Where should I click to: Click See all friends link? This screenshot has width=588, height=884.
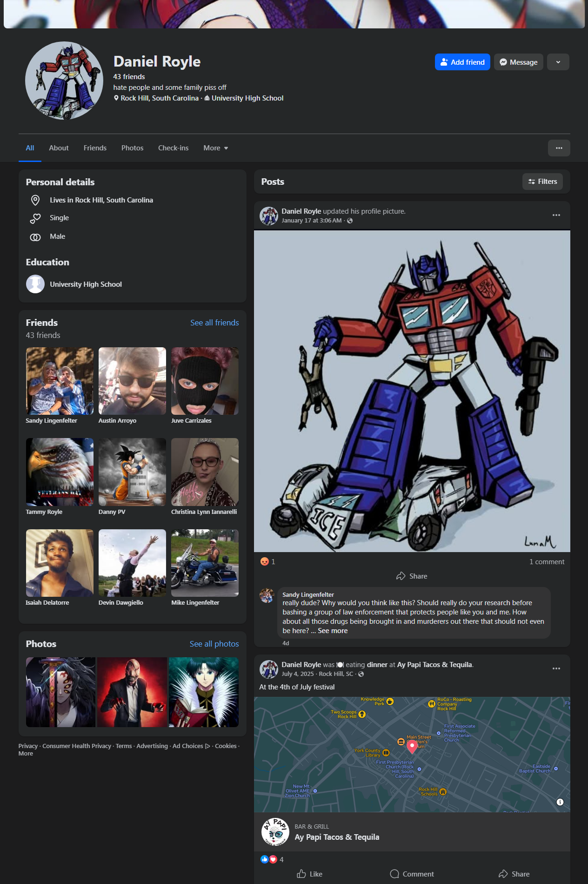click(x=214, y=323)
